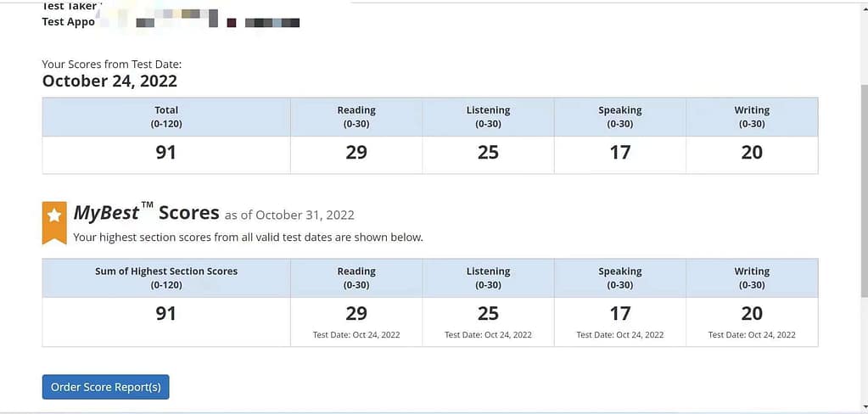
Task: Click the MyBest Scores heading text
Action: click(x=146, y=213)
